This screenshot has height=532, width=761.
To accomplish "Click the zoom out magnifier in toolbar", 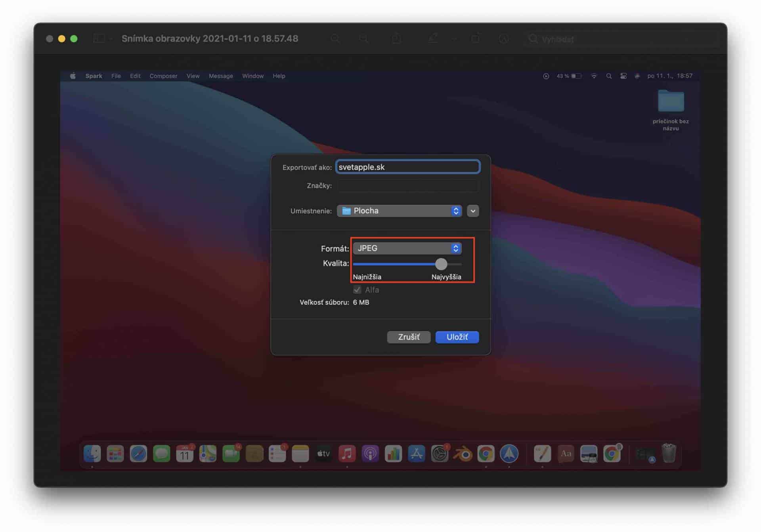I will pyautogui.click(x=335, y=38).
